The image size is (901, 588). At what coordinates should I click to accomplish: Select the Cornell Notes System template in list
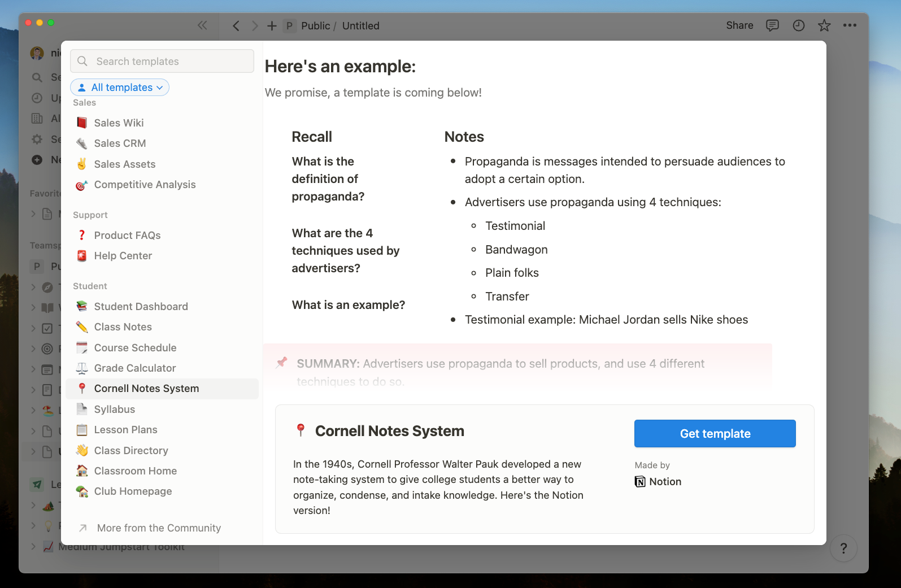162,389
